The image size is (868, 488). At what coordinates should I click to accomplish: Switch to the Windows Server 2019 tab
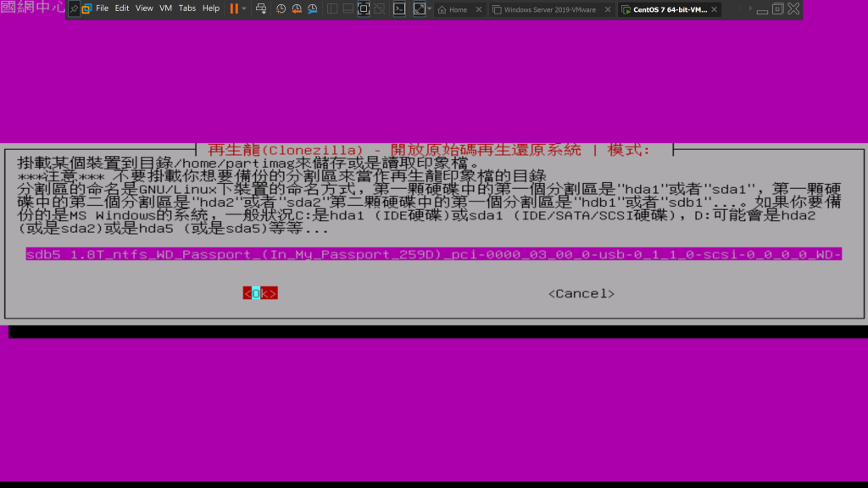tap(549, 9)
